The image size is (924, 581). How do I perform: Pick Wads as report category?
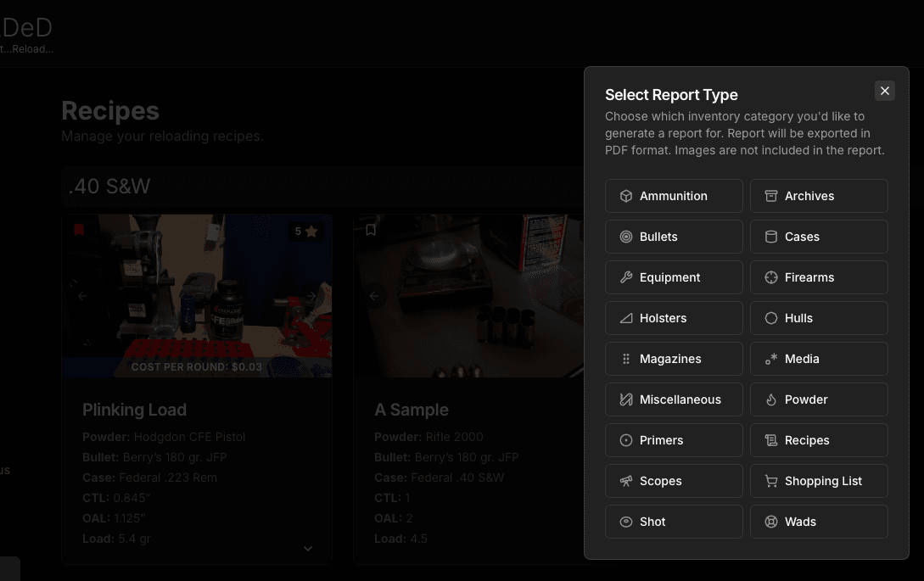(x=819, y=522)
